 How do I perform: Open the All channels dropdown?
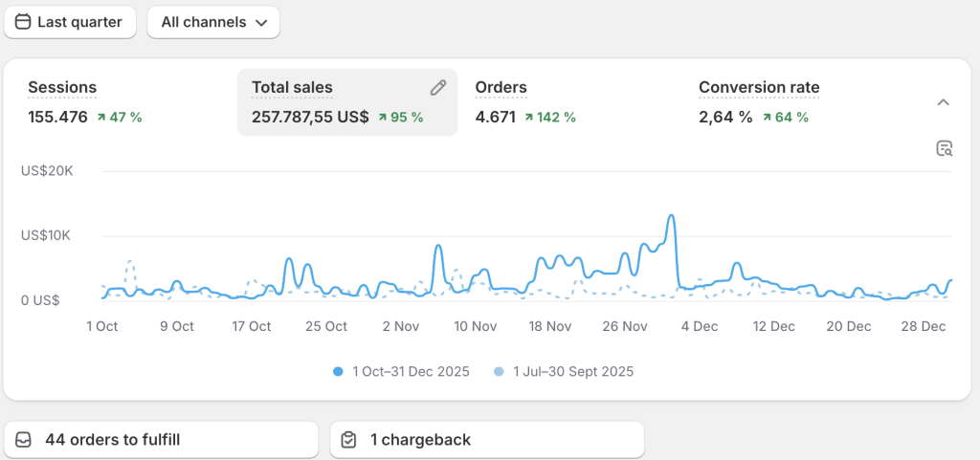tap(213, 22)
